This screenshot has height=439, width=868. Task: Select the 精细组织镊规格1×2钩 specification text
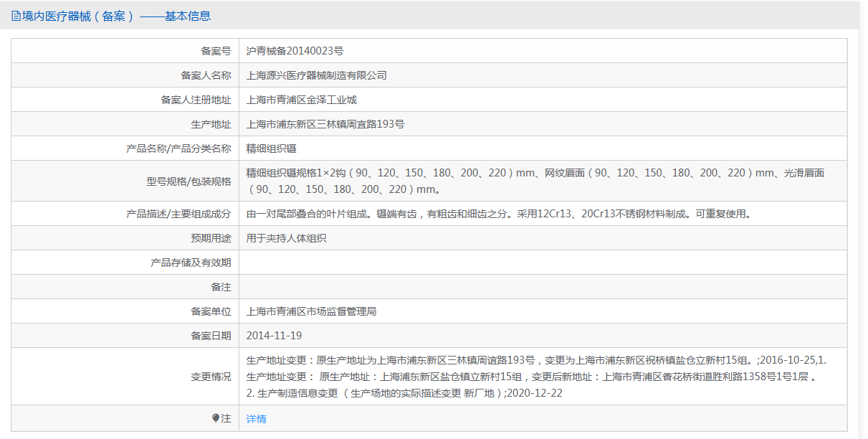[x=535, y=181]
